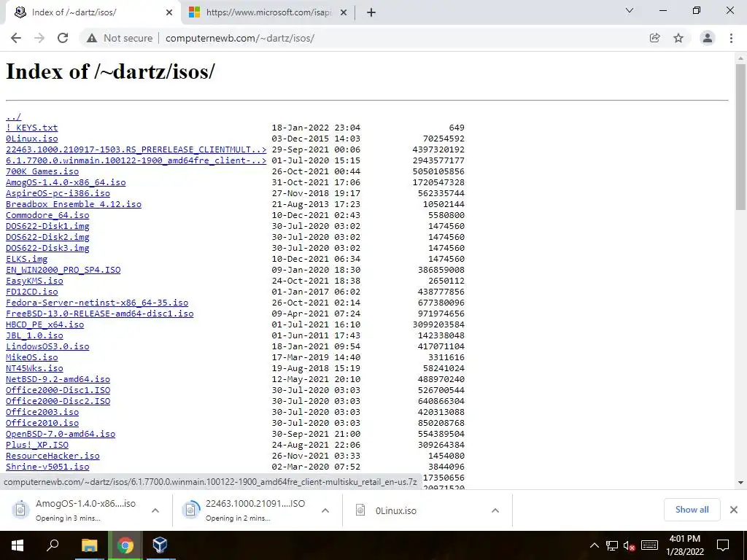This screenshot has height=560, width=747.
Task: Open the !_KEYS.txt file link
Action: [x=32, y=128]
